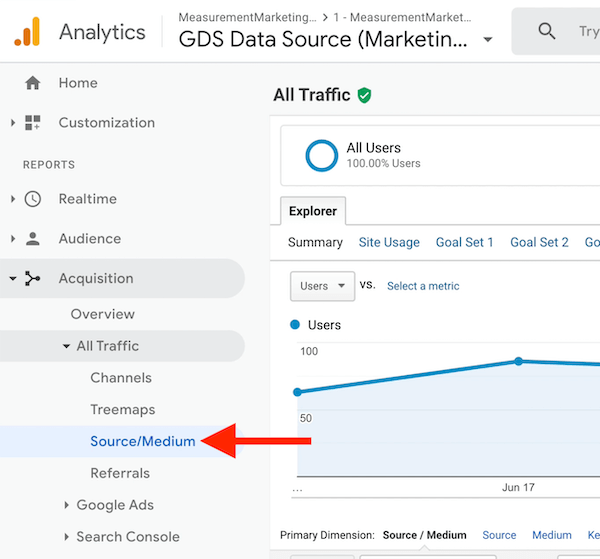
Task: Switch to the Site Usage view
Action: (x=389, y=242)
